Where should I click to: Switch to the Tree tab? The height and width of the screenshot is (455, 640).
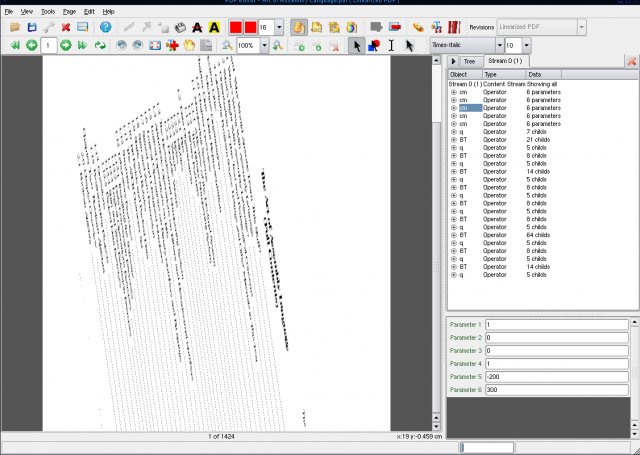(x=469, y=62)
